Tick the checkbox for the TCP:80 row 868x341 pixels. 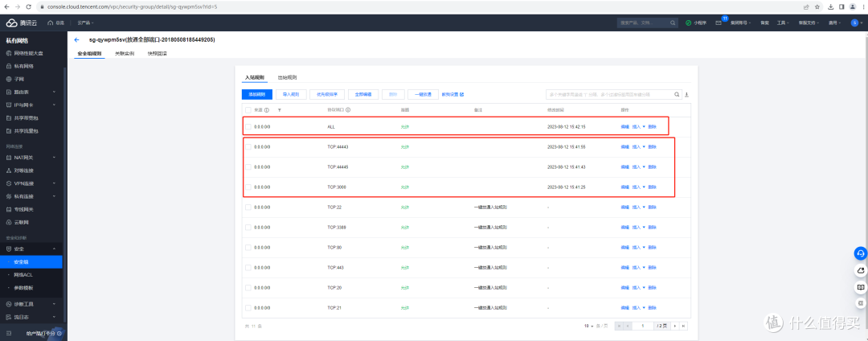pos(248,247)
